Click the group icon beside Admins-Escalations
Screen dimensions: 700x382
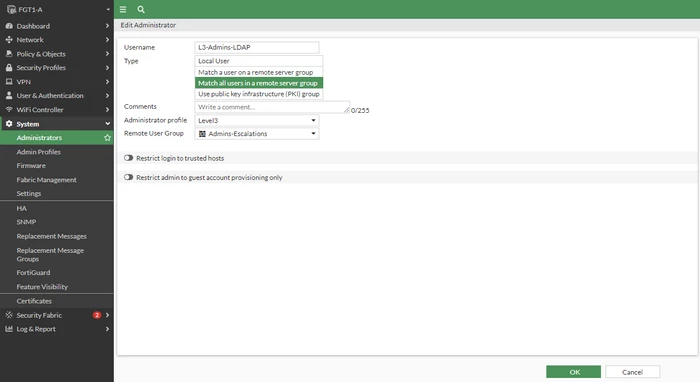tap(202, 133)
